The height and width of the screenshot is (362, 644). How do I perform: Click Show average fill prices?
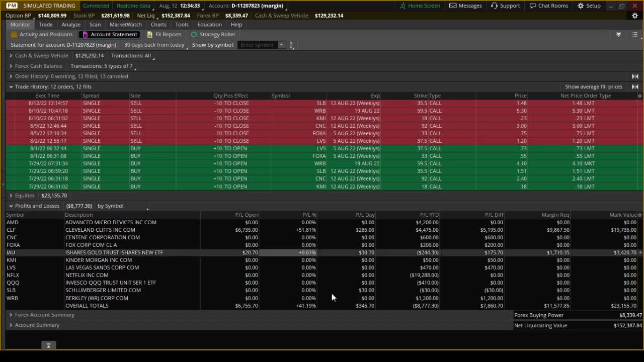[594, 86]
